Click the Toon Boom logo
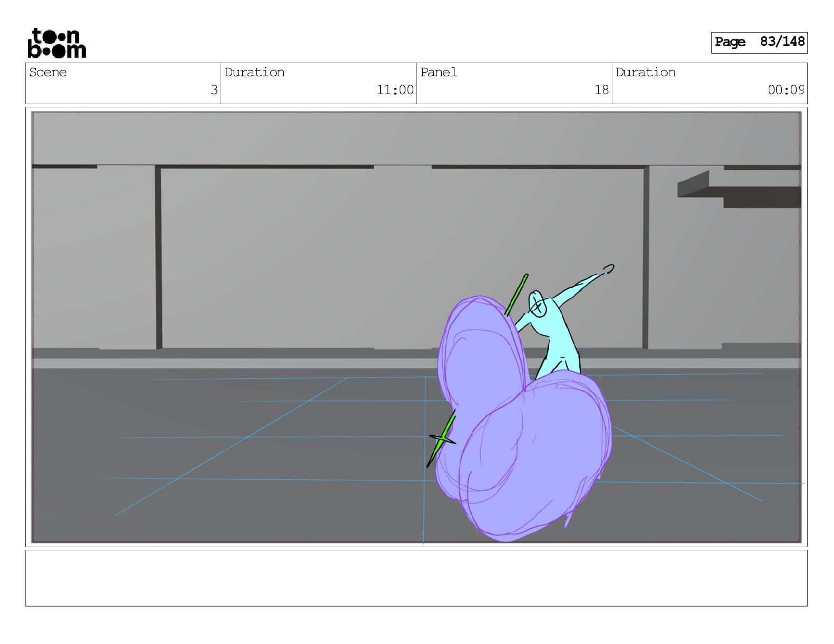 pyautogui.click(x=56, y=43)
